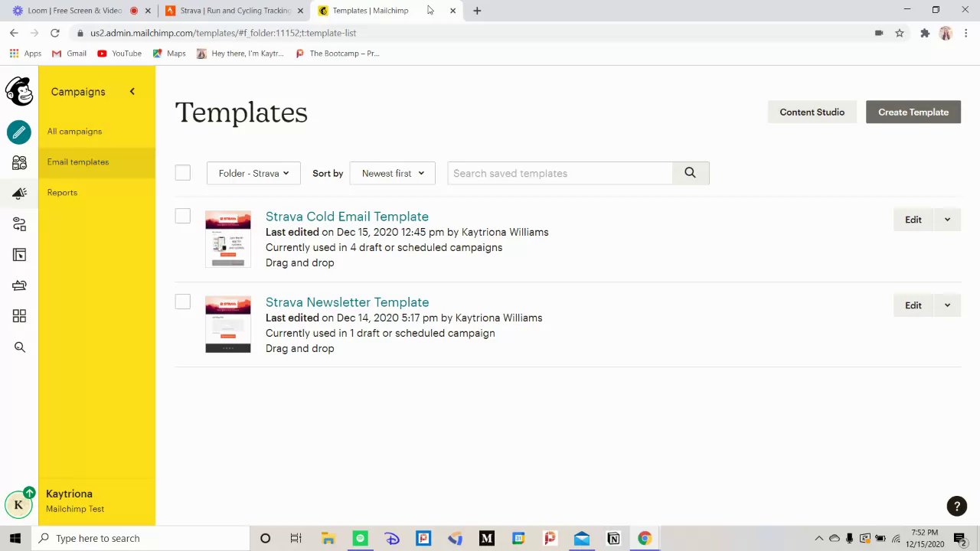The height and width of the screenshot is (551, 980).
Task: Reload the page in Chrome
Action: click(x=54, y=33)
